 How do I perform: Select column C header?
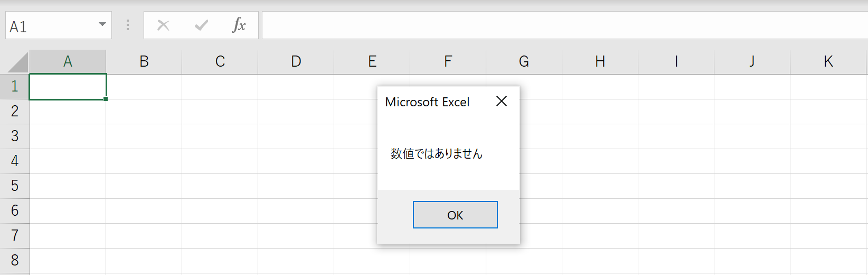tap(220, 62)
